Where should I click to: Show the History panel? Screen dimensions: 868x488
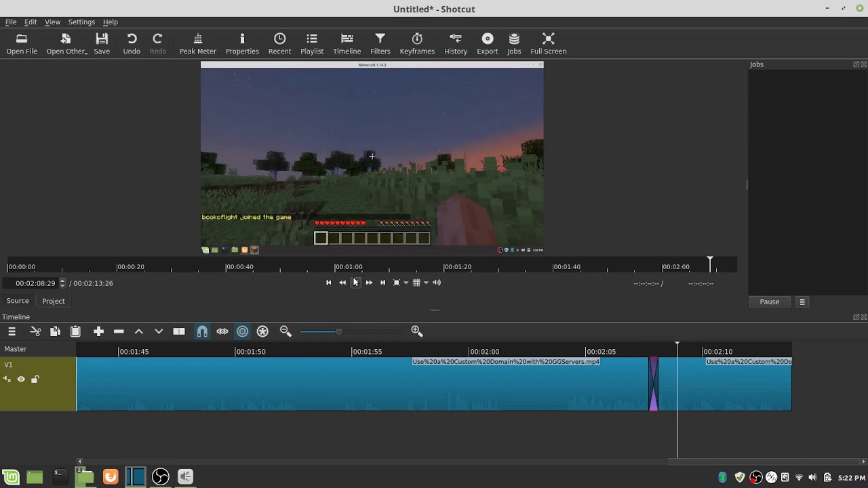pos(456,43)
